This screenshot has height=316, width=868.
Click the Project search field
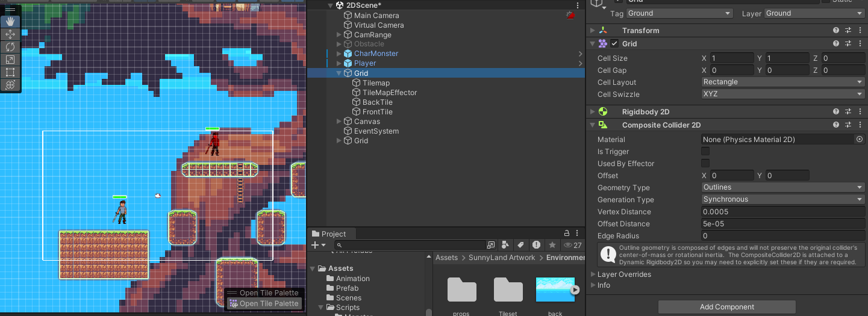(x=410, y=245)
